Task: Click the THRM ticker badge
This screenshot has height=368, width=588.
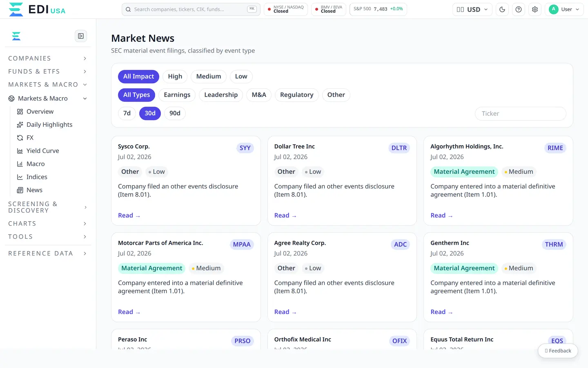Action: click(554, 245)
